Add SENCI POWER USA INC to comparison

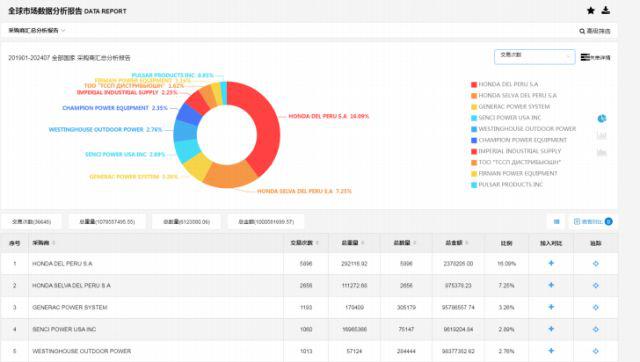(x=551, y=329)
